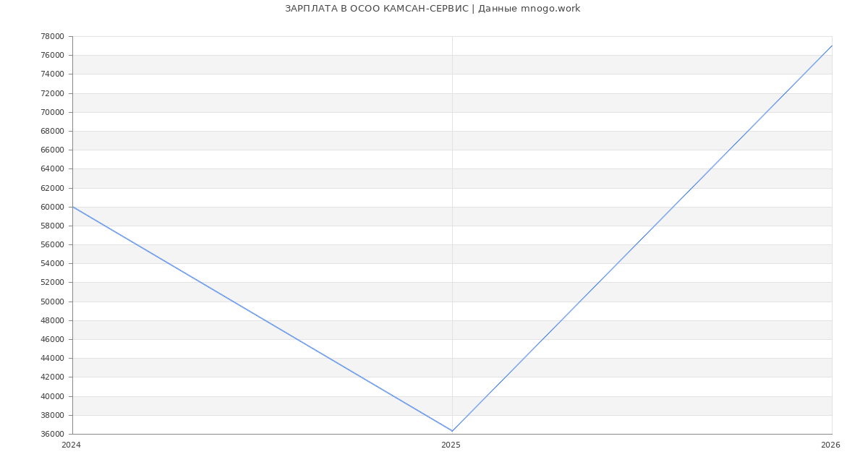Click the 40000 y-axis label
This screenshot has height=470, width=868.
tap(52, 396)
